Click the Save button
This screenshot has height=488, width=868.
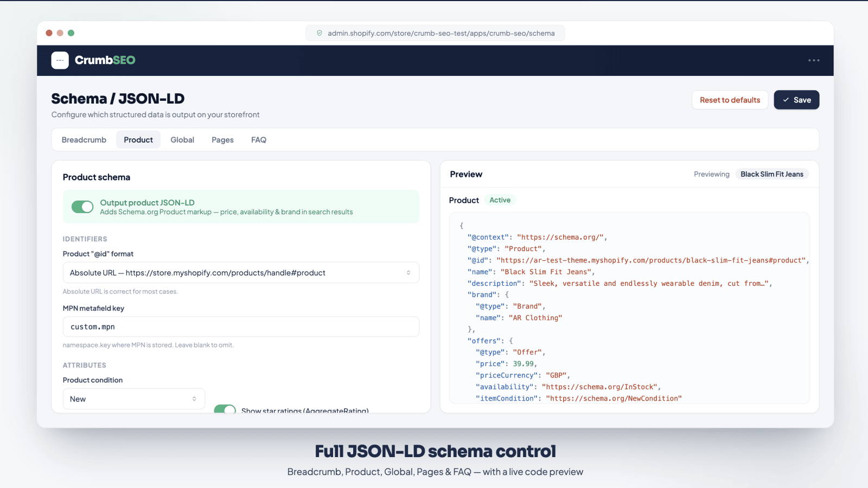coord(796,100)
